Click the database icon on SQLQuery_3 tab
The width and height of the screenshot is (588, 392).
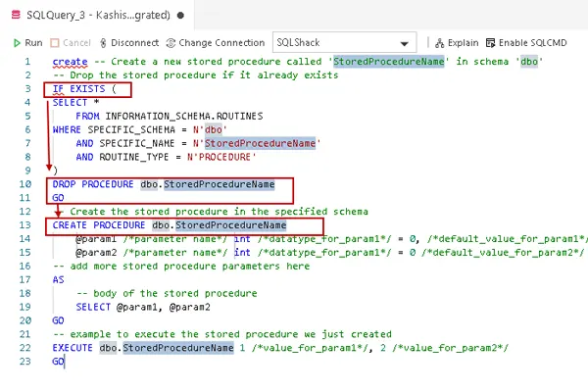[x=16, y=15]
